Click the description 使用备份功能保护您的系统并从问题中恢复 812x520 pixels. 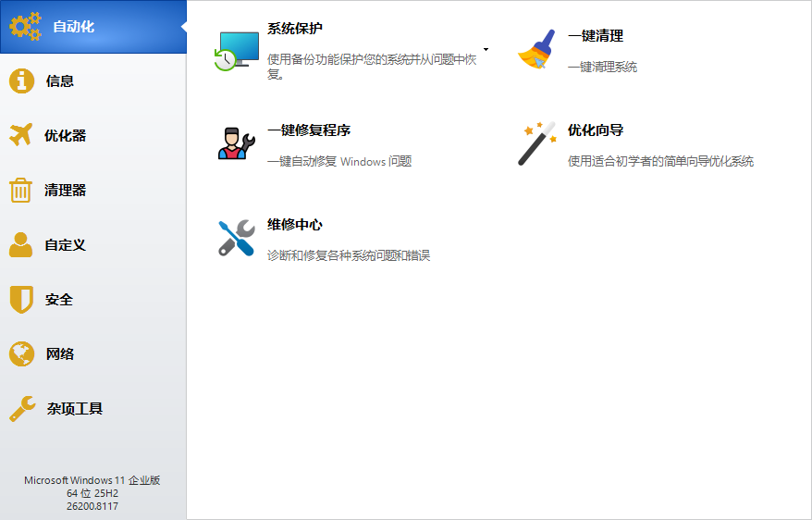click(x=372, y=67)
